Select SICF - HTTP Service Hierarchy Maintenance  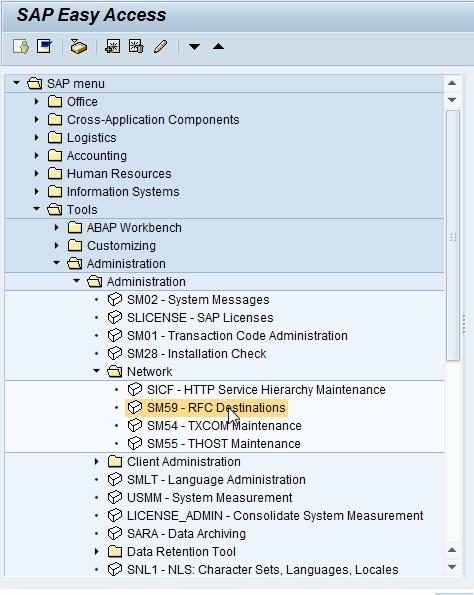click(x=266, y=390)
